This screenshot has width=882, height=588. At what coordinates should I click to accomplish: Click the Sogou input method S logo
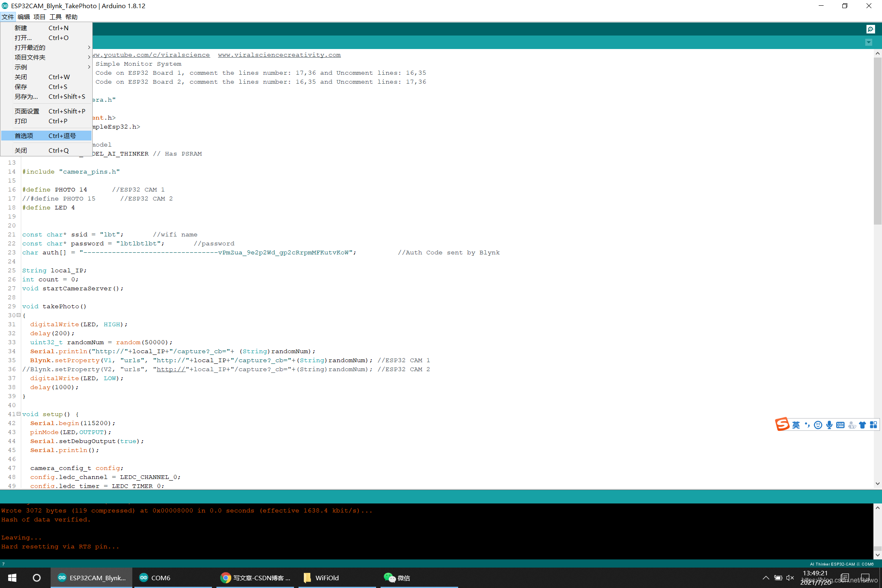(782, 425)
